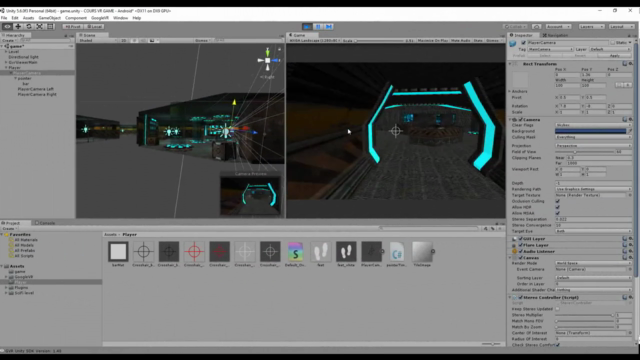Adjust the Field of View slider

click(584, 152)
